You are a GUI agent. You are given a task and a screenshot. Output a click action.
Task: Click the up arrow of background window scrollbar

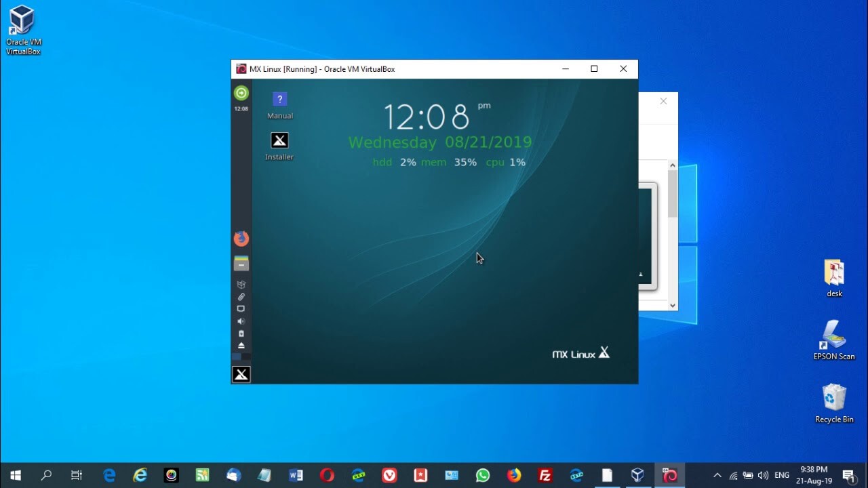673,165
